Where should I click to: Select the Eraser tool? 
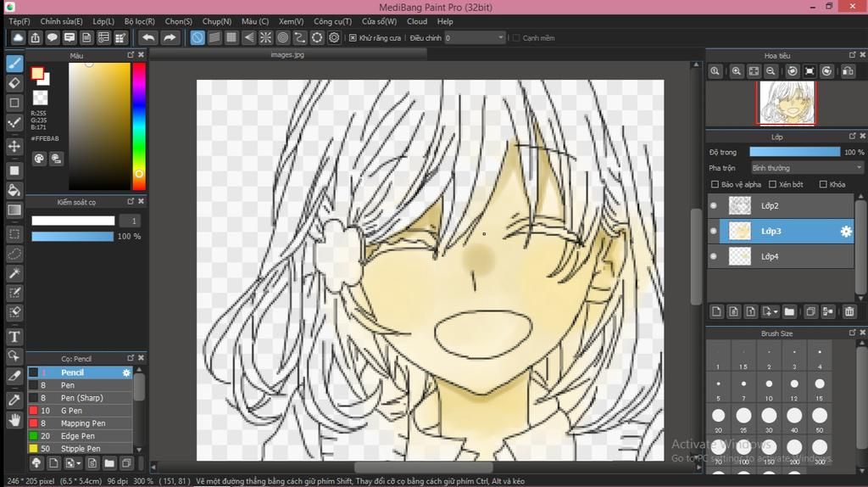(x=14, y=83)
